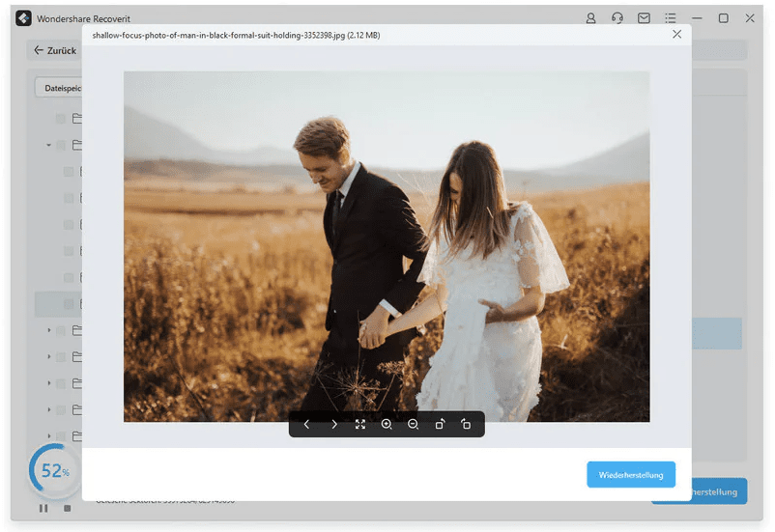Tick the checkbox of the topmost folder
Screen dimensions: 775x532
(61, 119)
